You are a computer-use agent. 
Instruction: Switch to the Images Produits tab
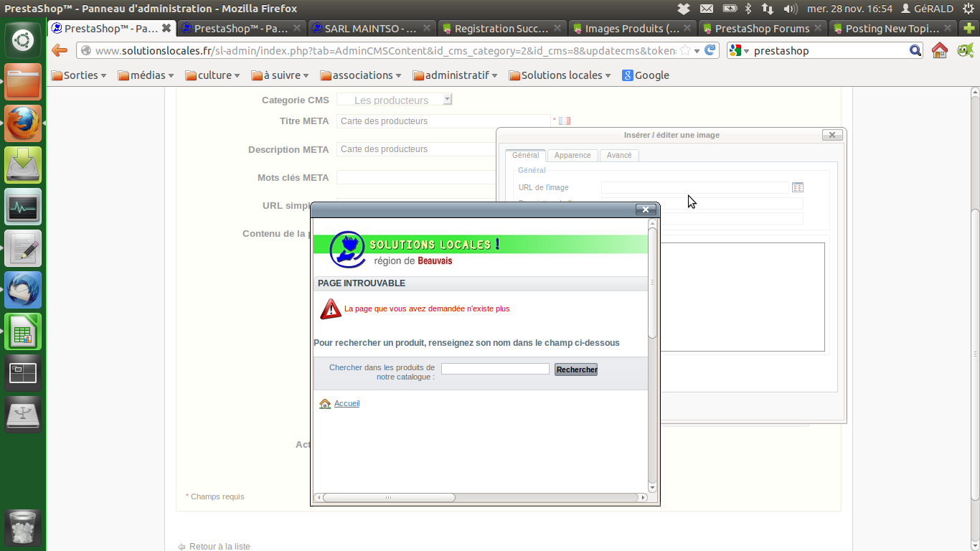point(632,29)
